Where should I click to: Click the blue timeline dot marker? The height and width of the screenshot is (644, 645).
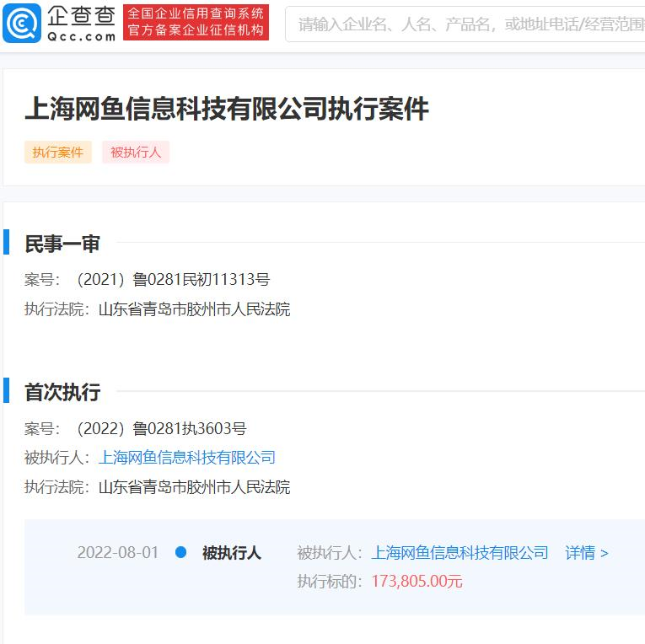pos(180,553)
